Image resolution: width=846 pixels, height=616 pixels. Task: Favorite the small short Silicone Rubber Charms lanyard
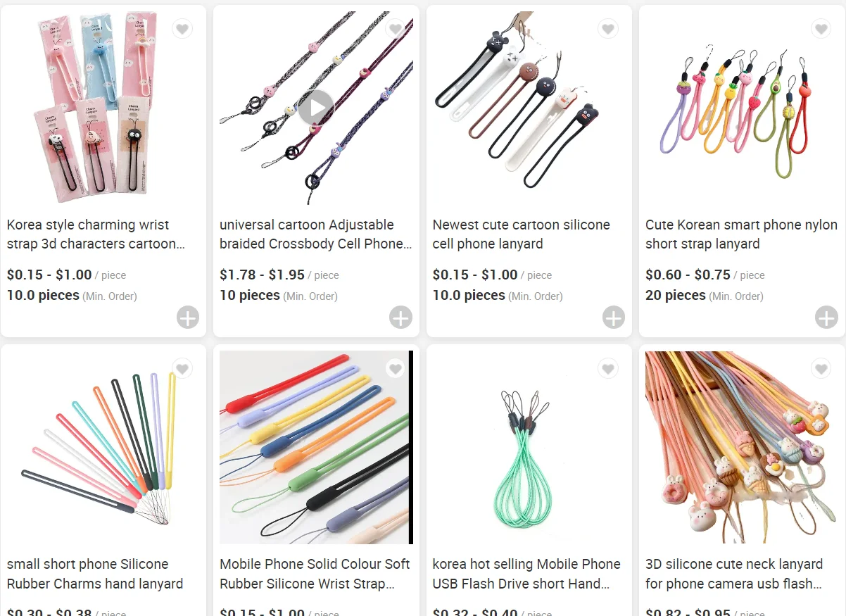pos(182,369)
